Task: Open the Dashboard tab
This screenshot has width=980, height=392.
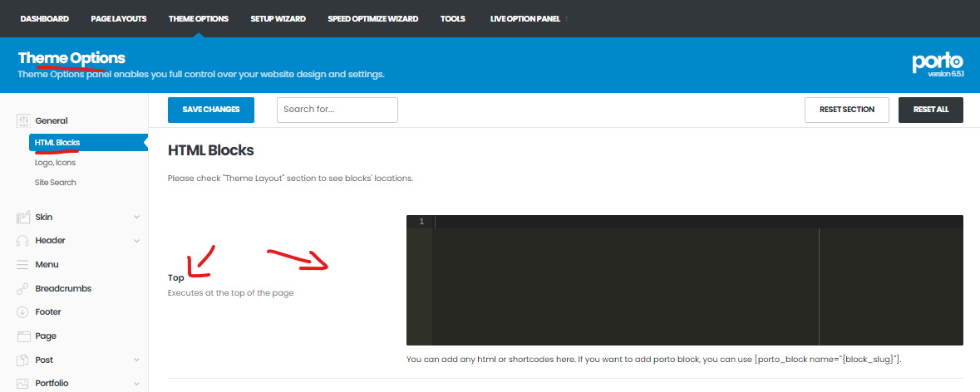Action: click(44, 19)
